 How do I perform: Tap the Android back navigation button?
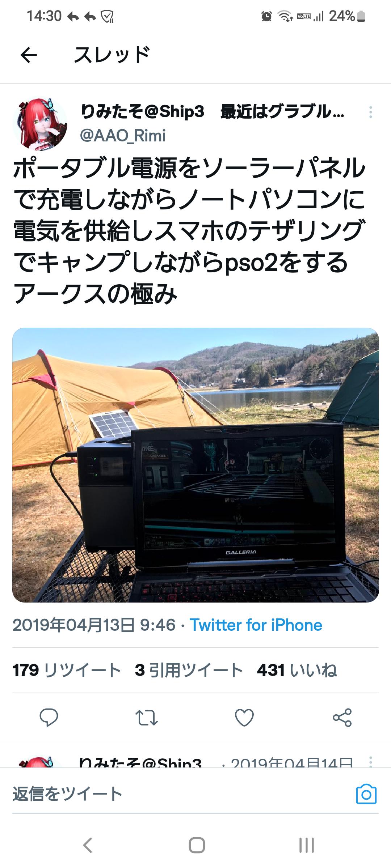pyautogui.click(x=88, y=845)
